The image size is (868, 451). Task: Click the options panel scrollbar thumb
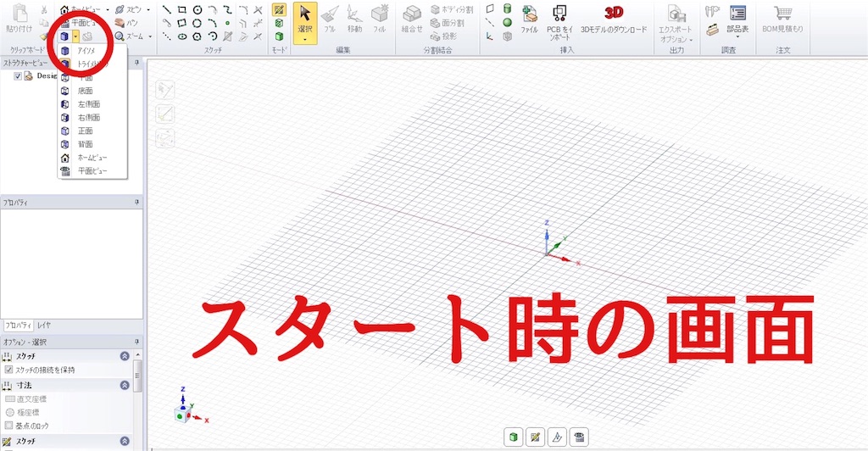137,376
